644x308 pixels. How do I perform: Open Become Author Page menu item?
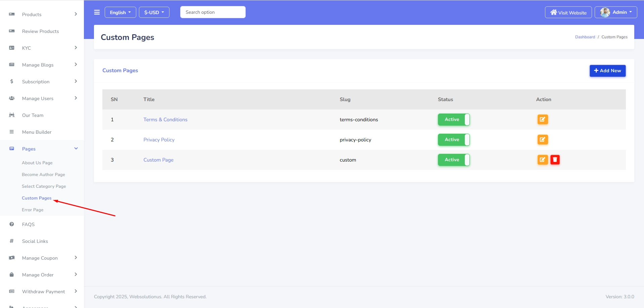43,175
